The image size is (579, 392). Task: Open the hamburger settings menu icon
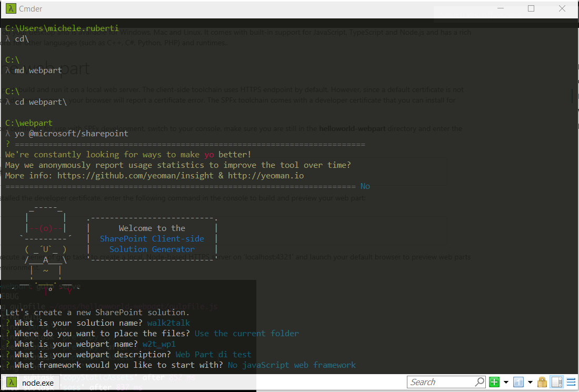pyautogui.click(x=571, y=382)
